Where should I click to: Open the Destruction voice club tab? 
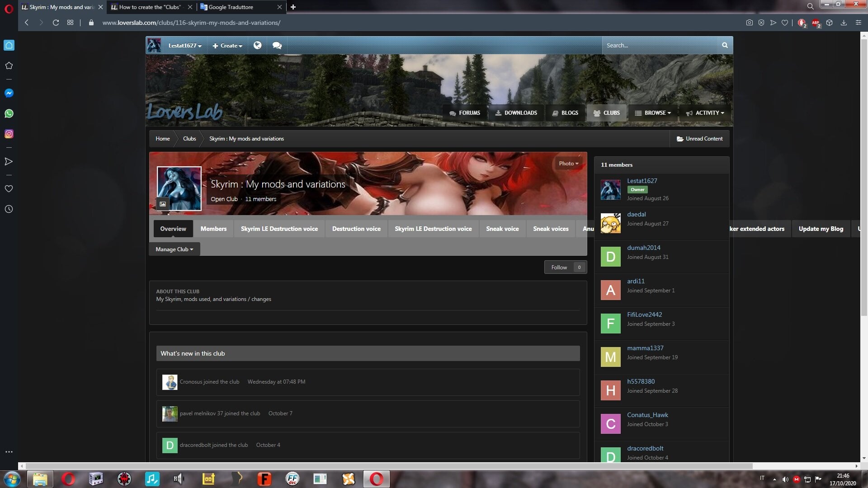(356, 229)
